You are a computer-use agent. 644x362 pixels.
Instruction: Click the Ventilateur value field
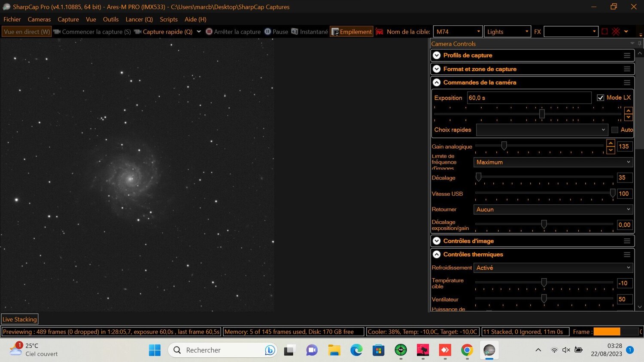pos(625,299)
